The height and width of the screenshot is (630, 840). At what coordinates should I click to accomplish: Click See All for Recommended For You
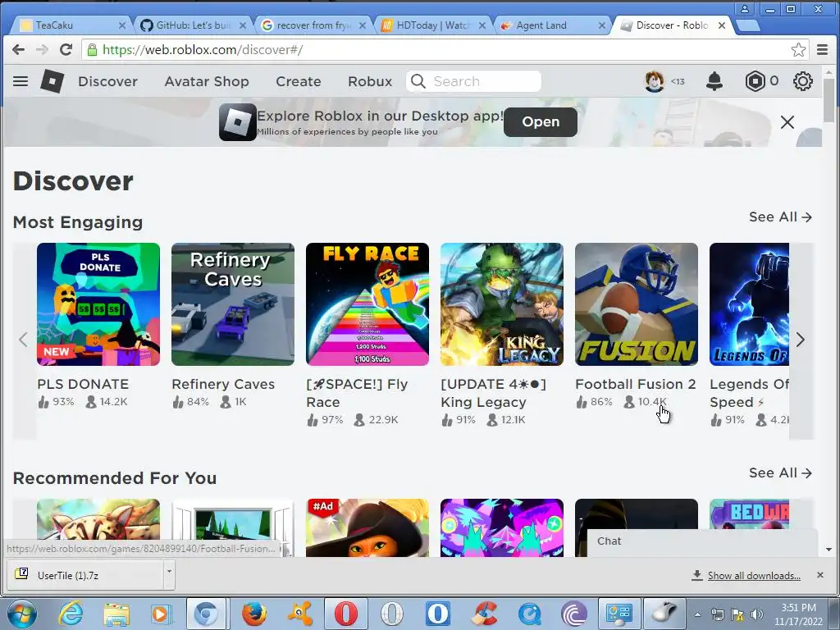coord(780,473)
